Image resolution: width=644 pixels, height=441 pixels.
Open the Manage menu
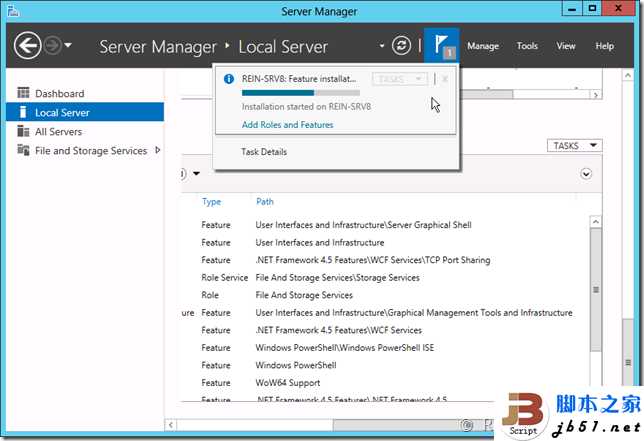(483, 46)
